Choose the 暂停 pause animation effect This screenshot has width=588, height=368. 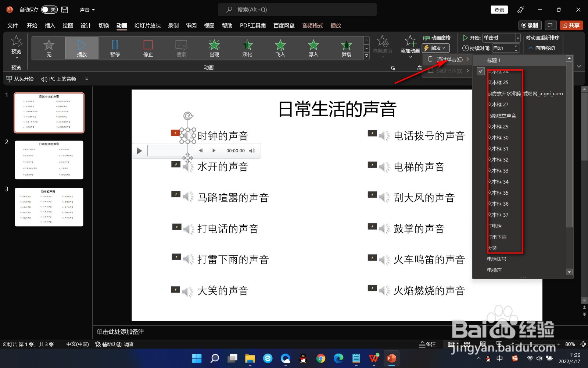(115, 48)
